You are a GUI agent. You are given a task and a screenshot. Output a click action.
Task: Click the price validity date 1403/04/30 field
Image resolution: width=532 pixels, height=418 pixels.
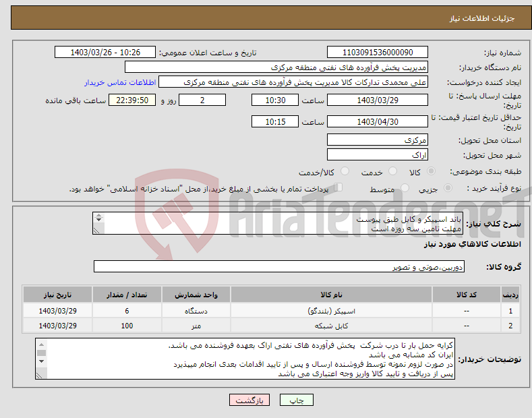pos(378,121)
